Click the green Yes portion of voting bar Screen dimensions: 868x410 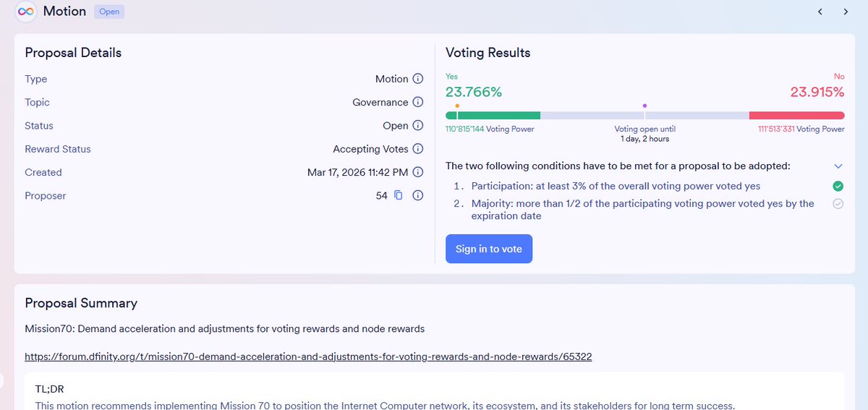pos(499,116)
